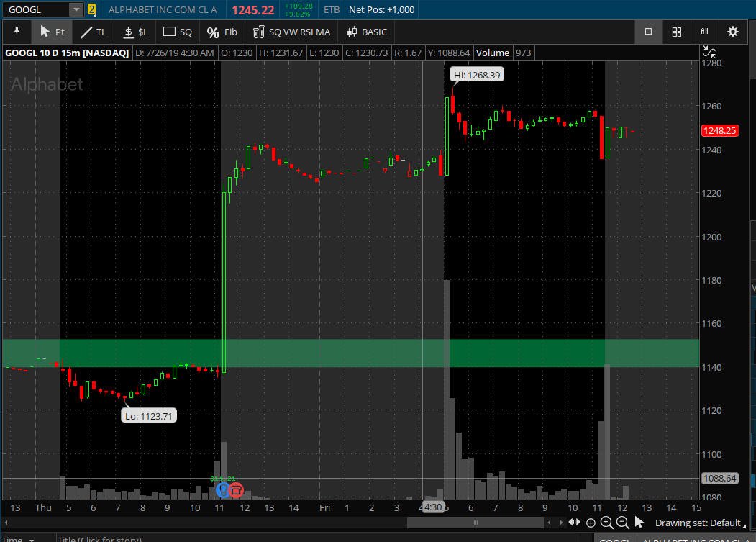Screen dimensions: 756x542
Task: Open the SQ VW RSI MA studies set
Action: click(x=292, y=32)
